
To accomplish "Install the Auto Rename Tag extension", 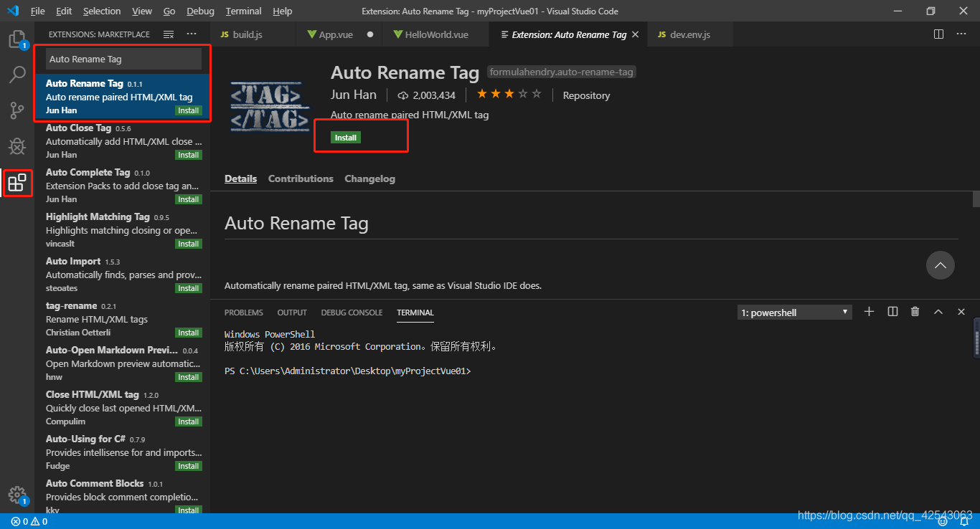I will 345,137.
